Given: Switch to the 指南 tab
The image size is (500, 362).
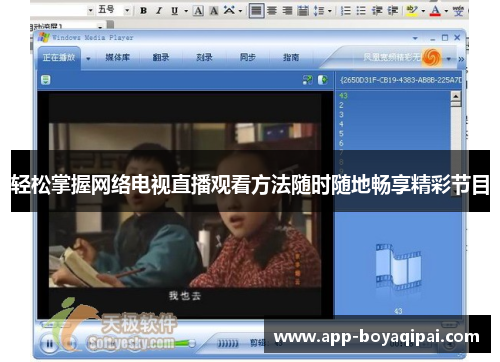Looking at the screenshot, I should point(291,58).
